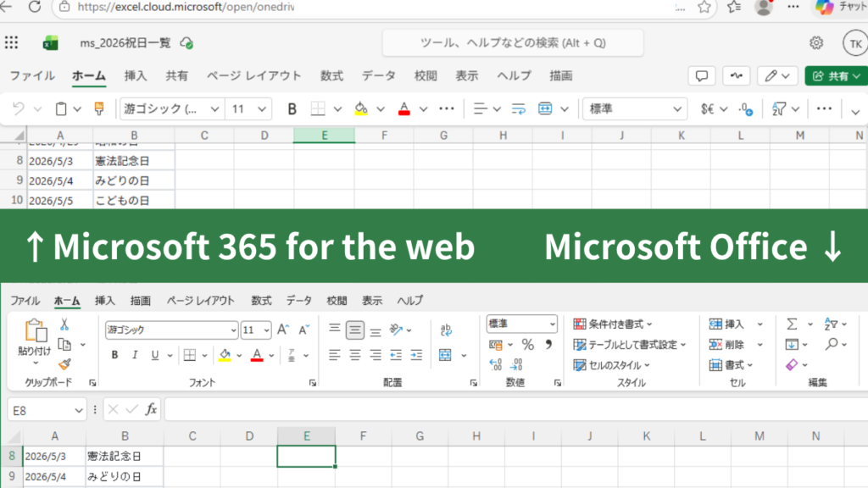Open the comments pane in web Excel
This screenshot has height=488, width=868.
701,75
